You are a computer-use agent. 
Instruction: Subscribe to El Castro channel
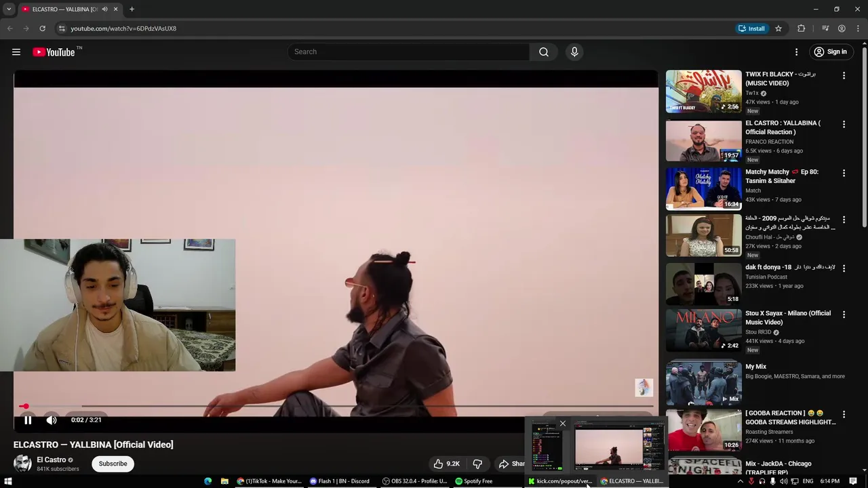click(113, 464)
